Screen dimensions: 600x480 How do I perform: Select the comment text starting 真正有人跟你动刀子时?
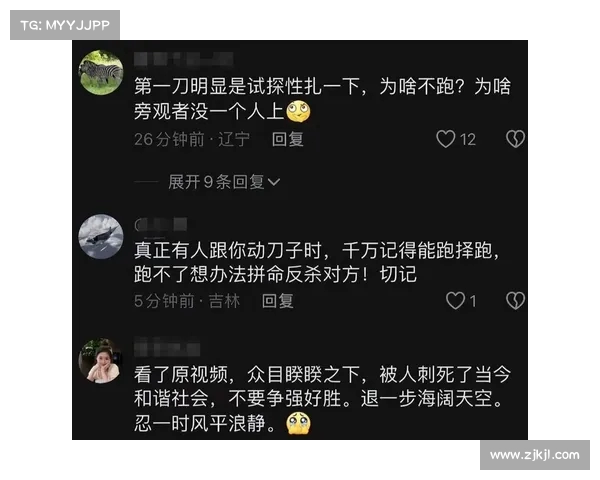(x=317, y=263)
